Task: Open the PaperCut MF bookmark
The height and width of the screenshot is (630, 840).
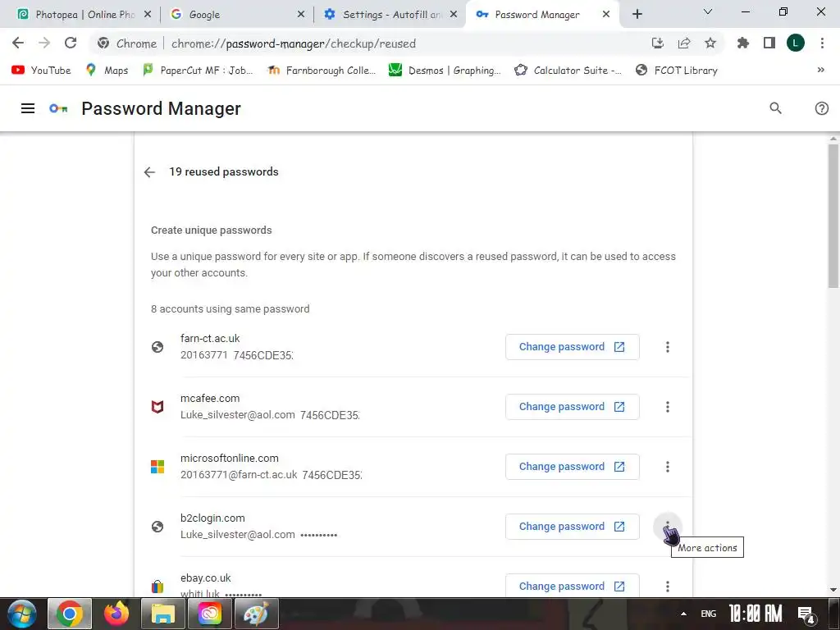Action: [x=198, y=71]
